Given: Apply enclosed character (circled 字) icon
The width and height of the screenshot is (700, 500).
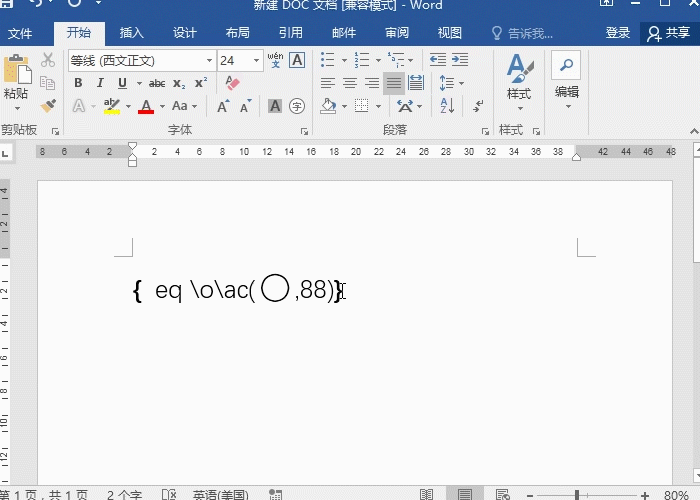Looking at the screenshot, I should (297, 106).
